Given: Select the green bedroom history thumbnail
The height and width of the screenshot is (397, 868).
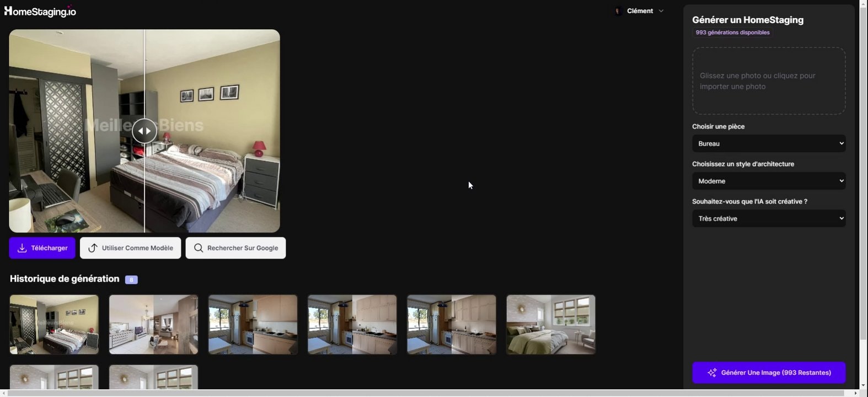Looking at the screenshot, I should [x=551, y=324].
